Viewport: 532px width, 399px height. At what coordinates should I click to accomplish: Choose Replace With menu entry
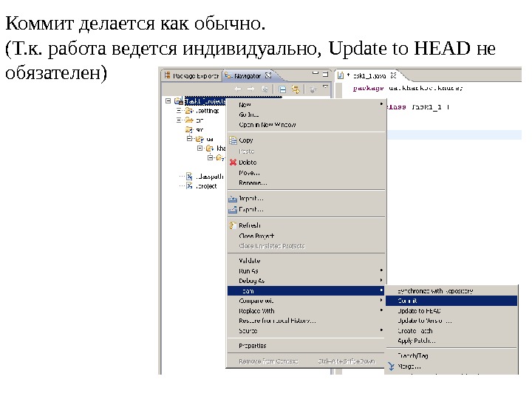[307, 311]
